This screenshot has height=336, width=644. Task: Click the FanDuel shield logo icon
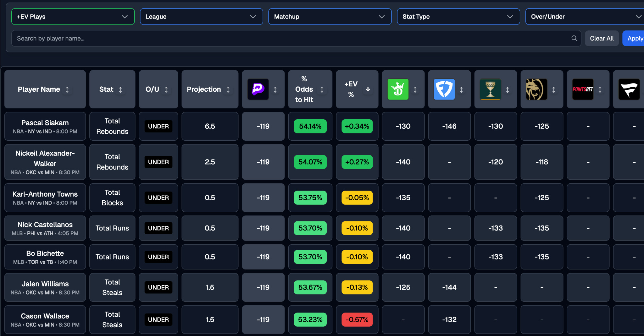pyautogui.click(x=444, y=89)
